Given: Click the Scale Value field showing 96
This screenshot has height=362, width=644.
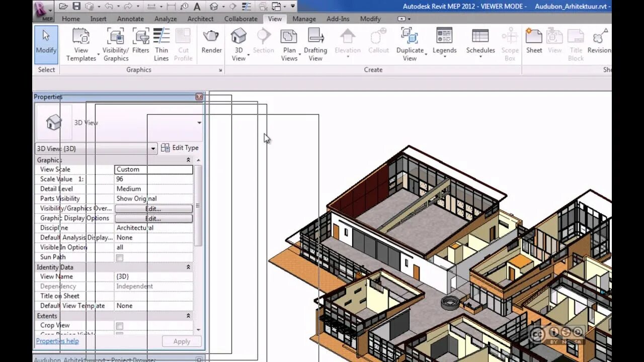Looking at the screenshot, I should (153, 179).
